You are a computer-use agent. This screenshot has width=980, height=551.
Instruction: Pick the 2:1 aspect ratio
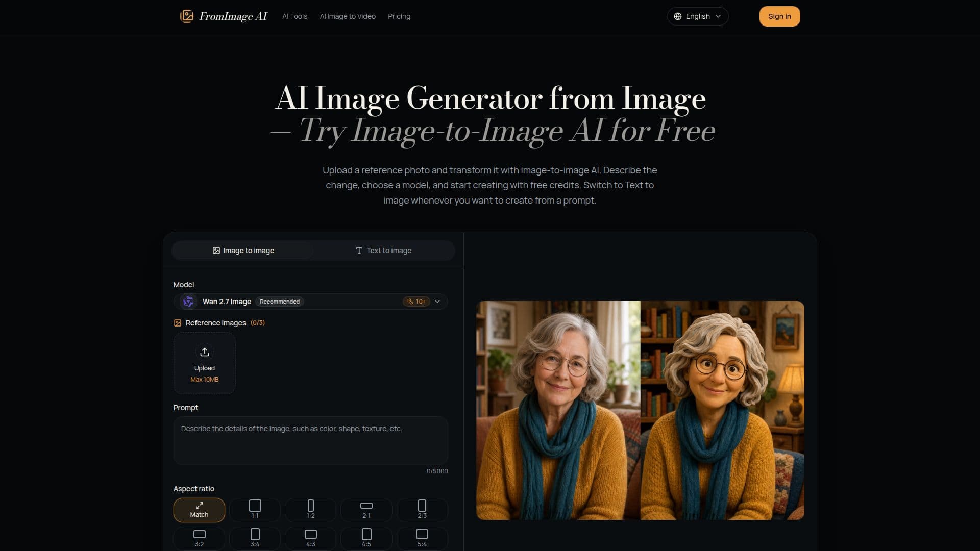[x=366, y=510]
